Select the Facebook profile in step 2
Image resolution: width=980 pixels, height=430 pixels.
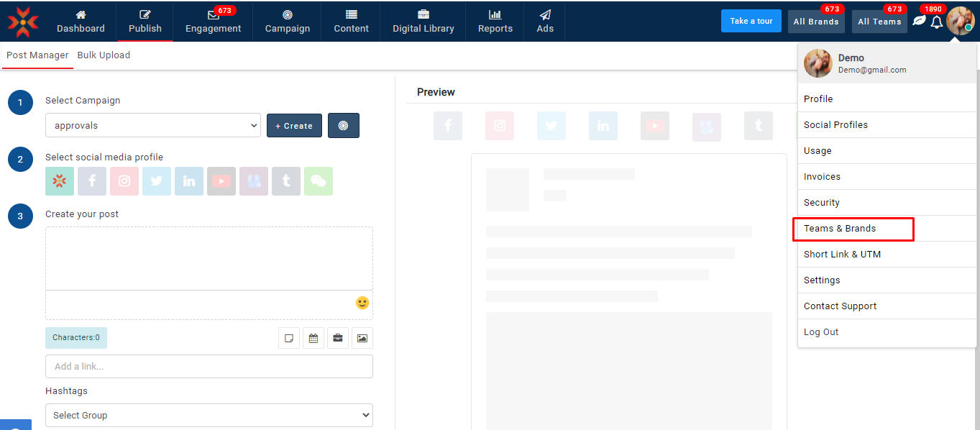pos(92,181)
